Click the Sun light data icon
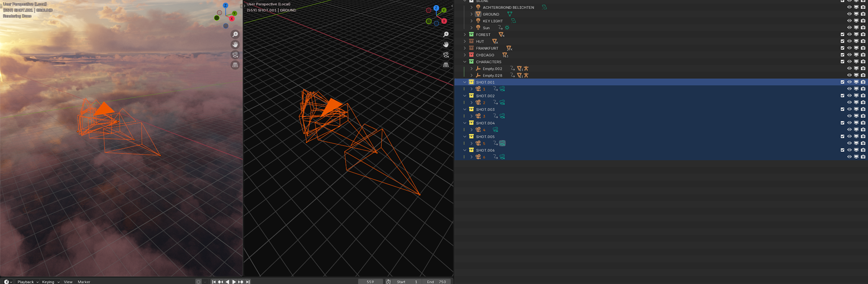 pos(507,28)
